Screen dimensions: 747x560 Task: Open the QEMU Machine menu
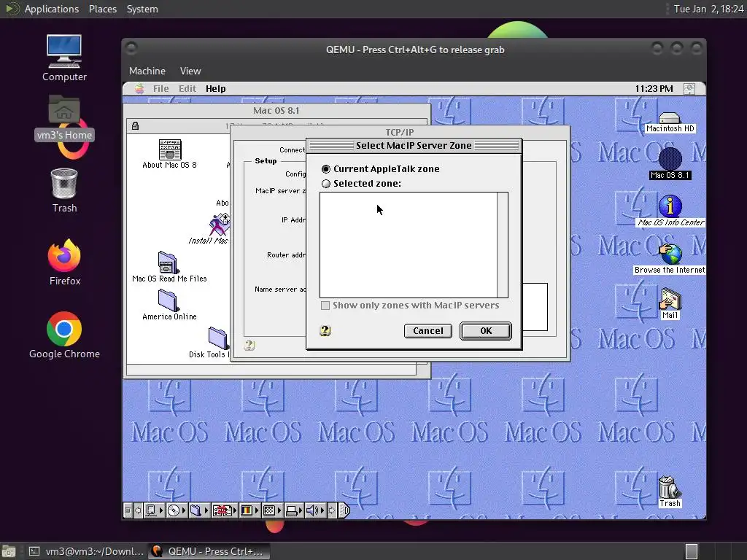point(147,71)
